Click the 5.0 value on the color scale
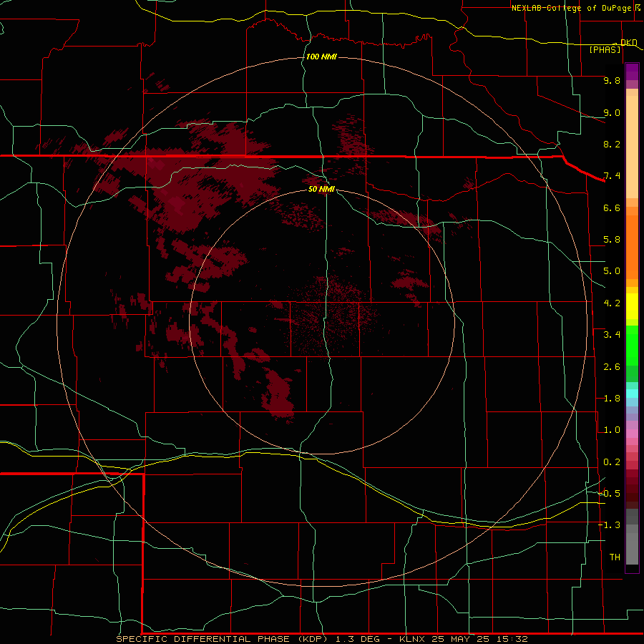 click(x=612, y=271)
